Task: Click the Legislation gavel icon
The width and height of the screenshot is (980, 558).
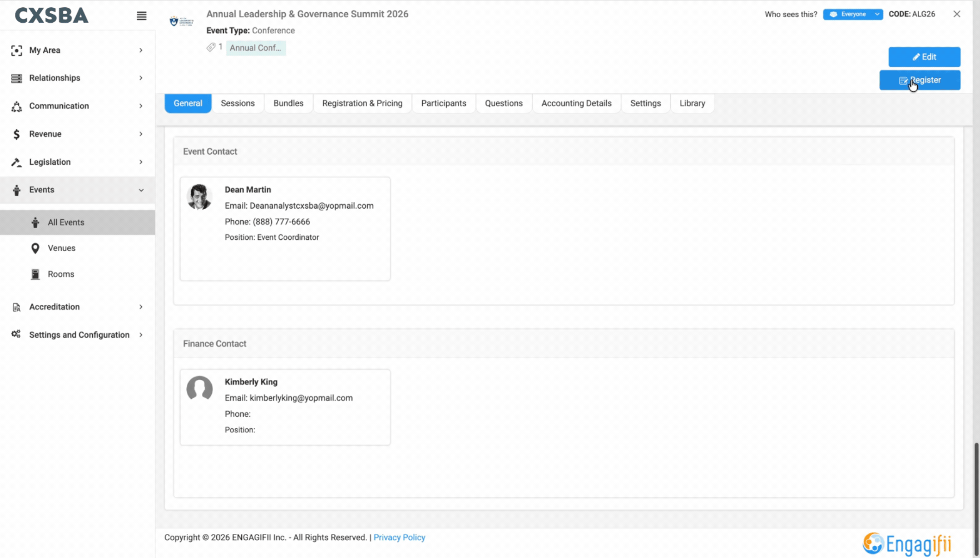Action: coord(16,162)
